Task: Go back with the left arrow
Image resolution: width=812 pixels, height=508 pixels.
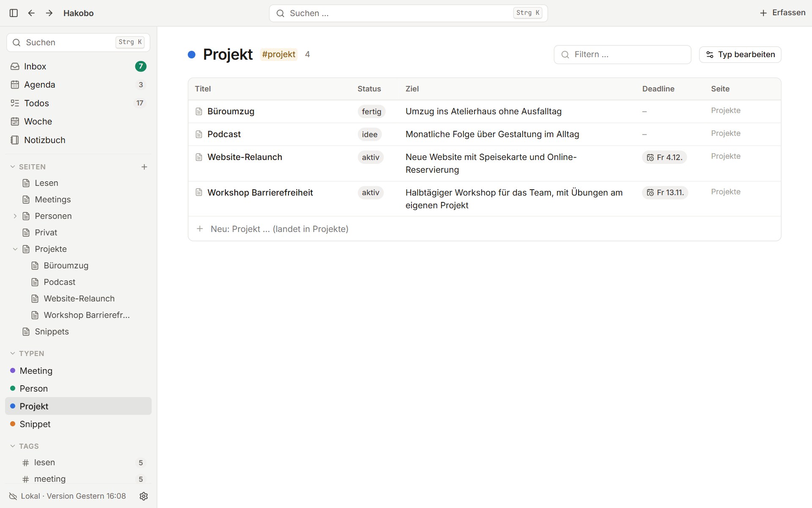Action: tap(31, 13)
